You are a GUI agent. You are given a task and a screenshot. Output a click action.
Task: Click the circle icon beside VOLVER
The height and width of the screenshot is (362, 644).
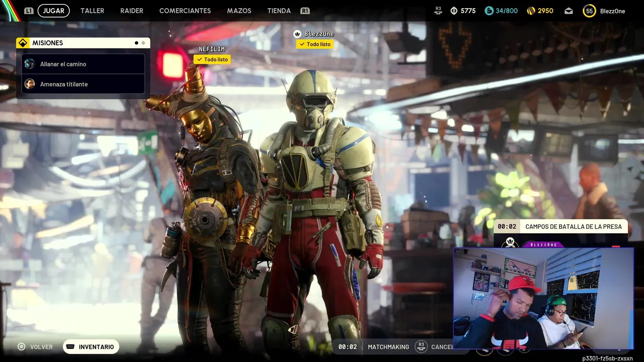pyautogui.click(x=21, y=347)
